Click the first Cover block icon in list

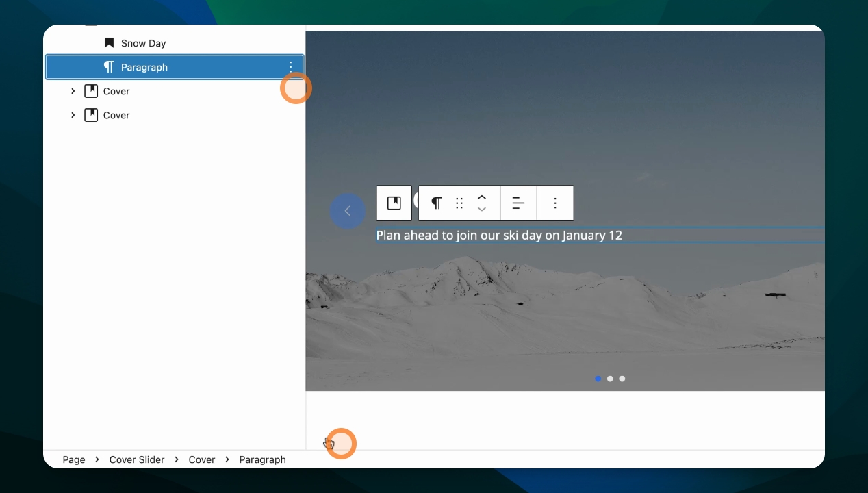(91, 91)
